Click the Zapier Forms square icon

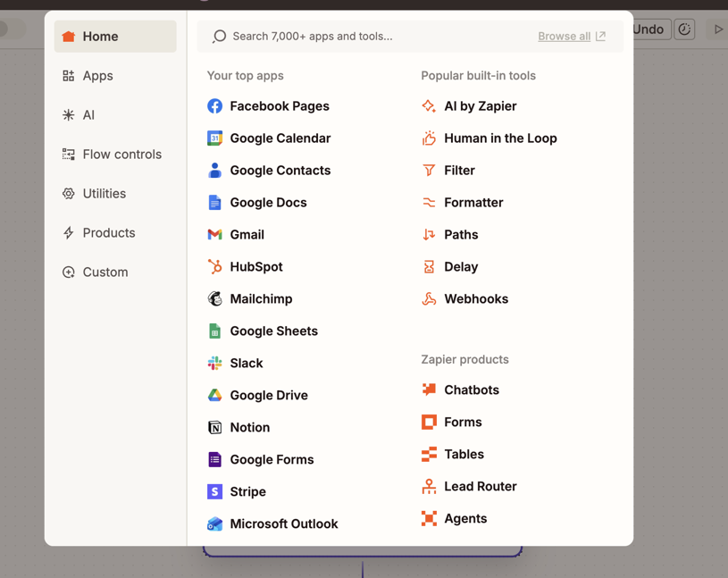(429, 422)
